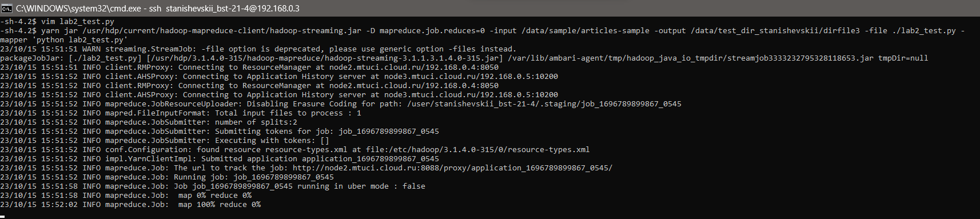
Task: Click the 'Submitted application' YarnClientImpl line
Action: [x=220, y=159]
